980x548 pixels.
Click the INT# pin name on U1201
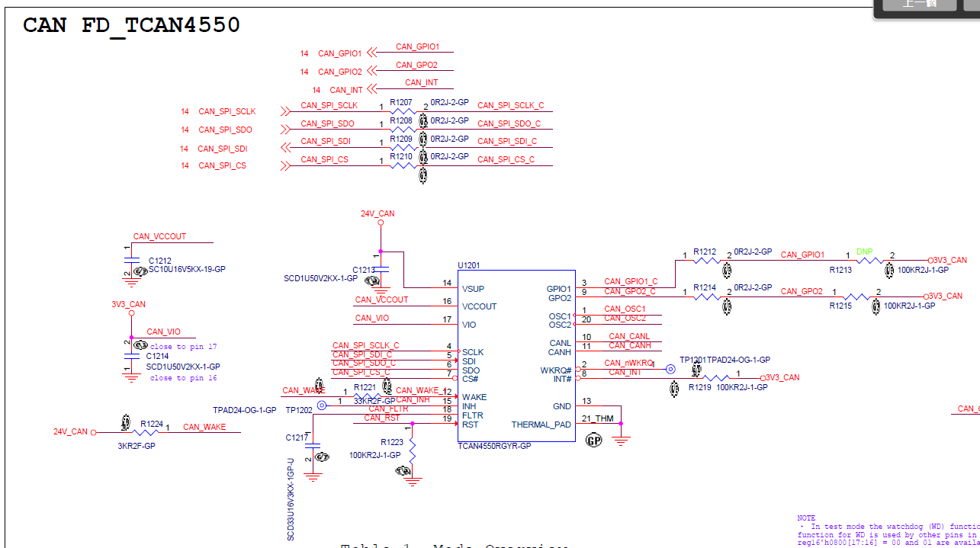562,379
